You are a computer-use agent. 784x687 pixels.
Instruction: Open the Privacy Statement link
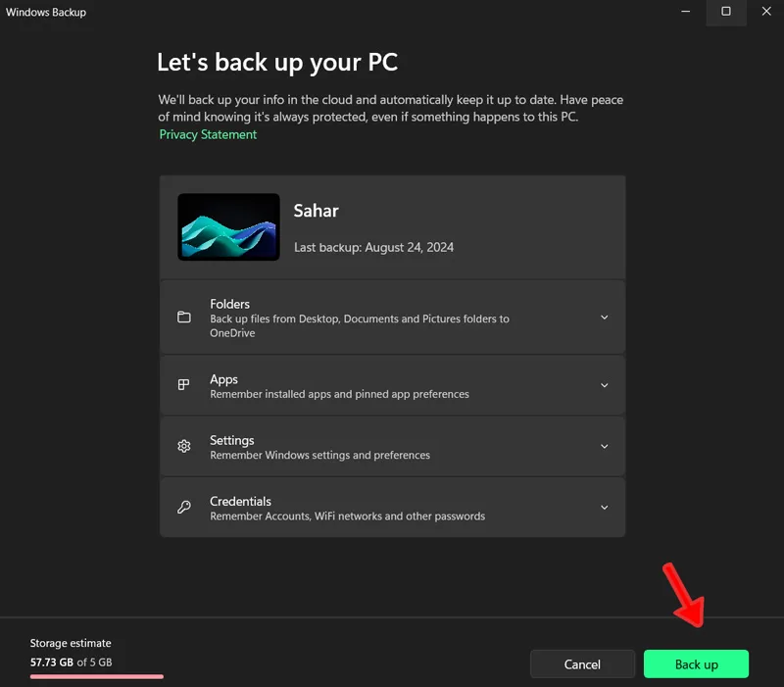pyautogui.click(x=208, y=134)
